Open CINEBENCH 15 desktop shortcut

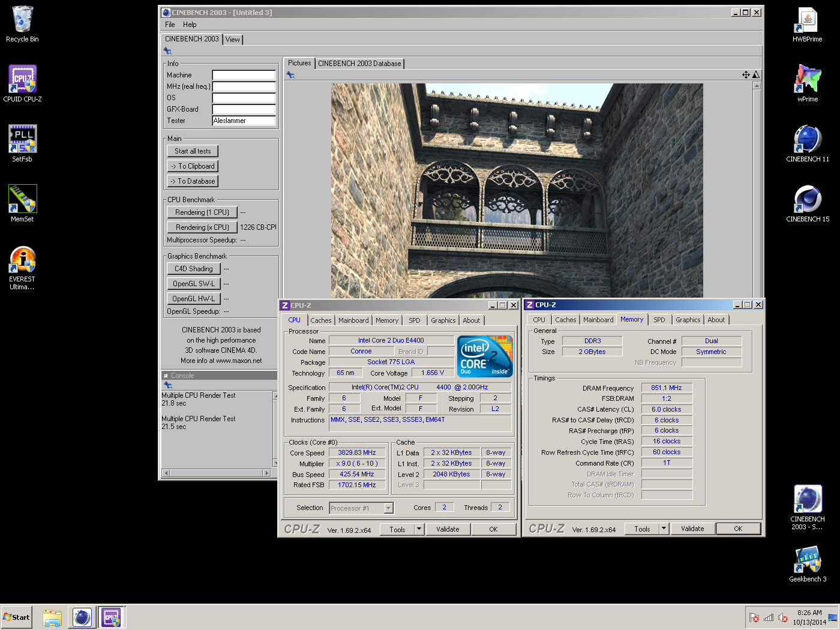(808, 203)
